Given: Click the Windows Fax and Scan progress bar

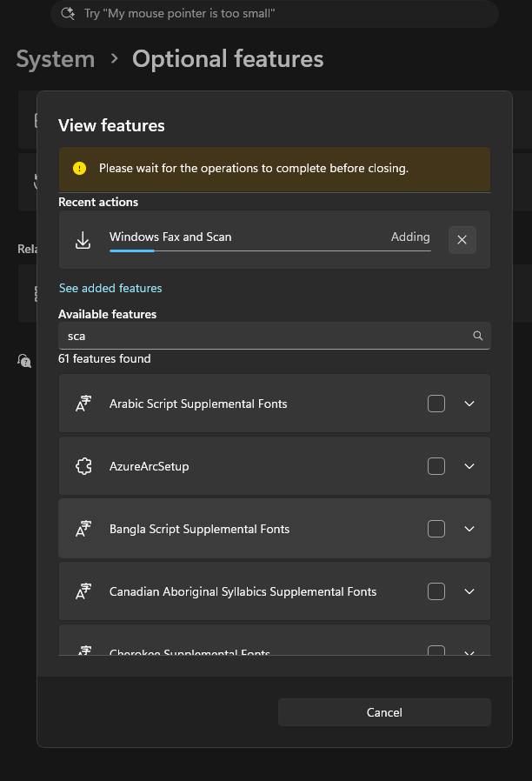Looking at the screenshot, I should click(269, 251).
